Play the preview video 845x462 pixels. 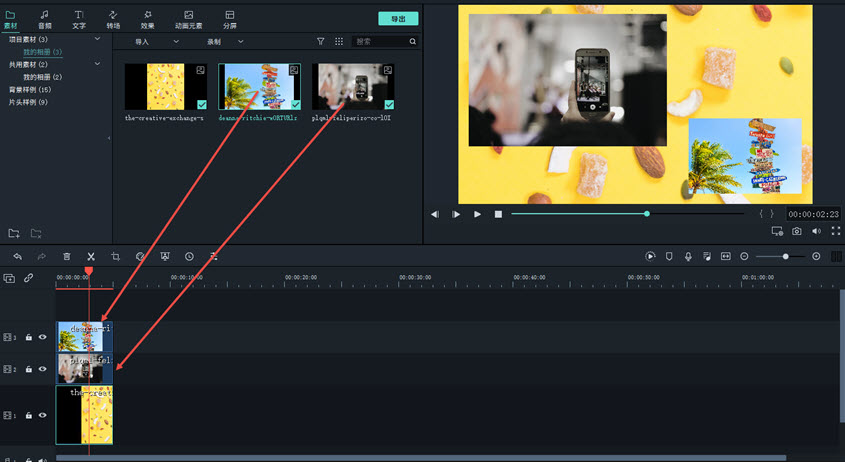tap(477, 214)
